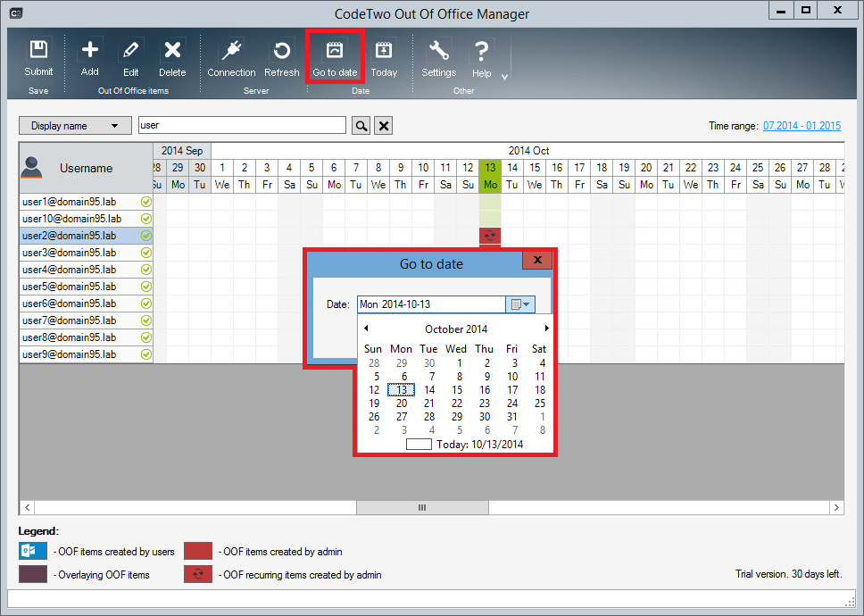Pick October 1 in the calendar popup

(x=459, y=363)
